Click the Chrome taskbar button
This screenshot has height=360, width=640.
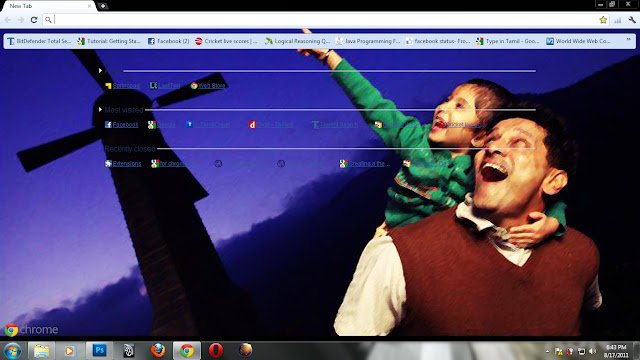[187, 351]
